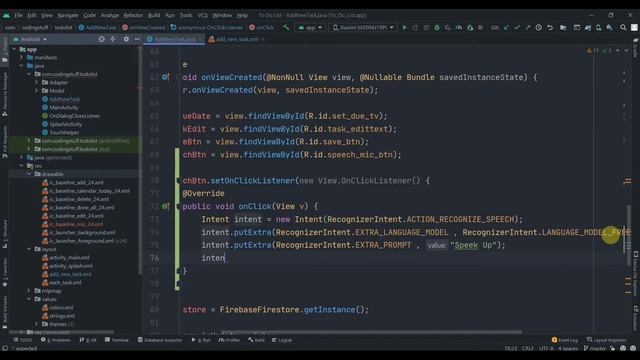Collapse the app module node

(x=15, y=49)
